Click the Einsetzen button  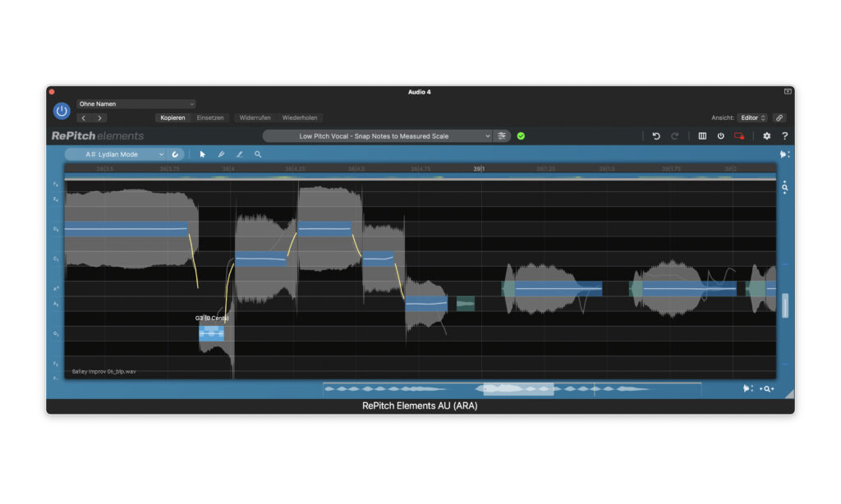(210, 118)
